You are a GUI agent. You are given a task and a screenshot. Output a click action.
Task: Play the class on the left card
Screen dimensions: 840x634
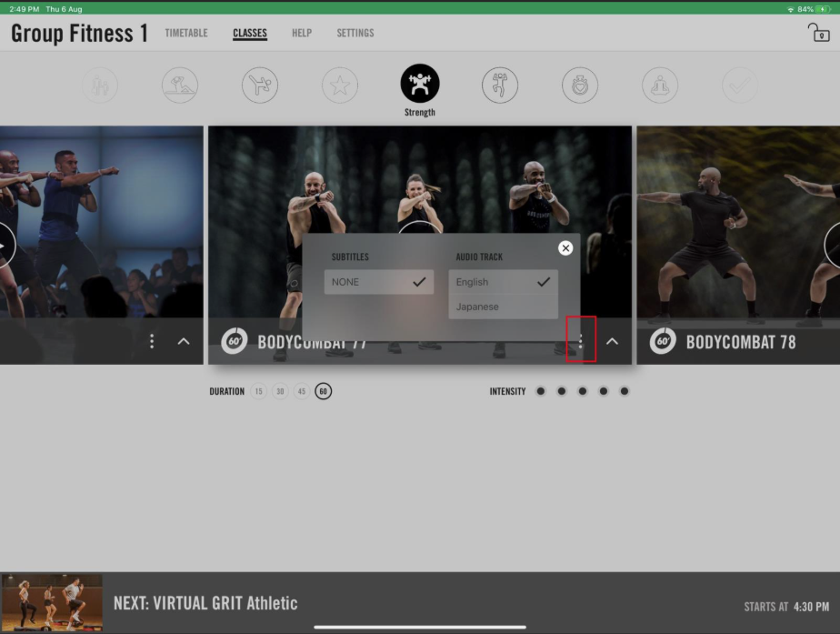point(5,246)
